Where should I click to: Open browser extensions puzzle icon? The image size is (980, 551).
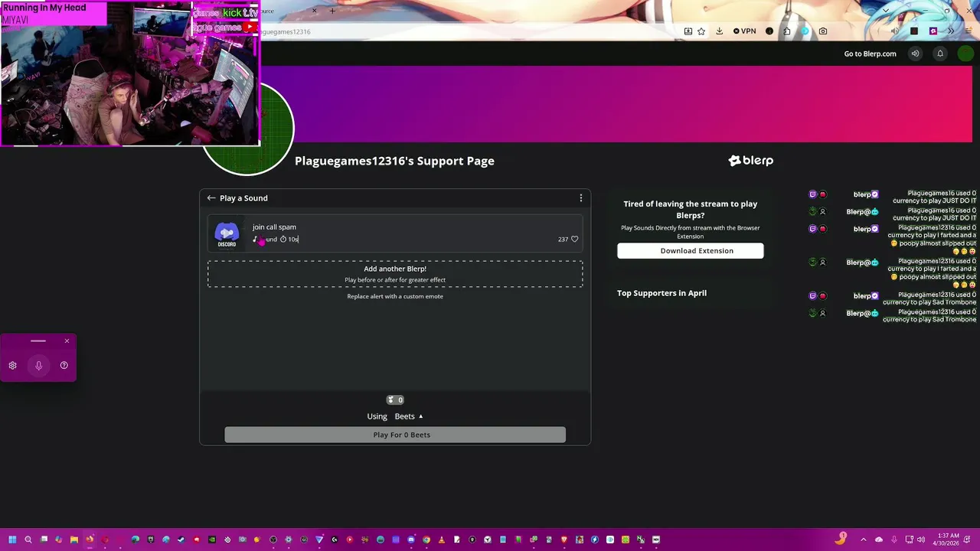(787, 31)
